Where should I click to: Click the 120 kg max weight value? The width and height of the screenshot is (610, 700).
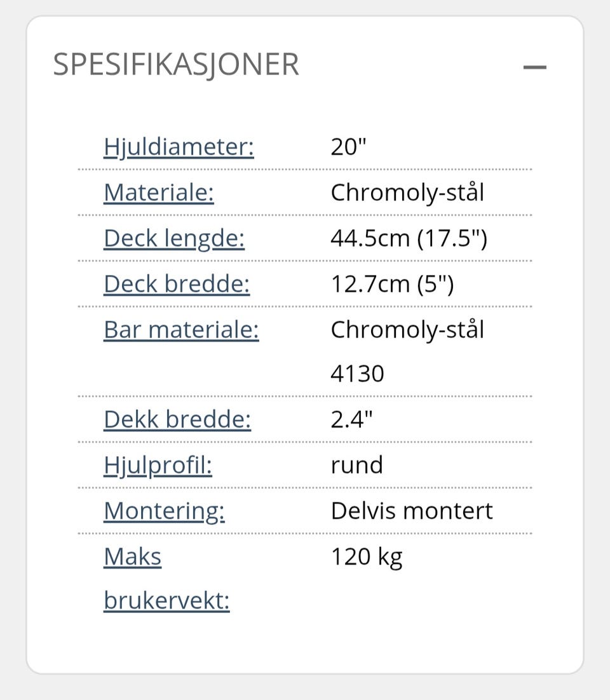(x=367, y=558)
